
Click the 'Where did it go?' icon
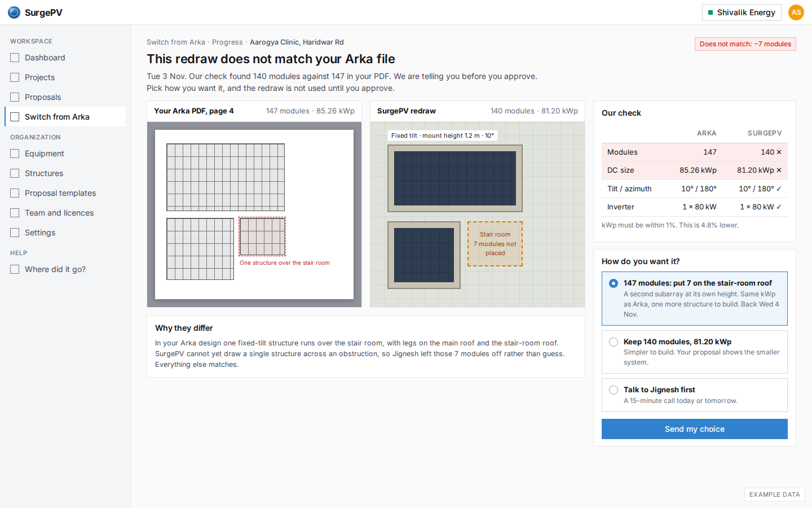(15, 269)
